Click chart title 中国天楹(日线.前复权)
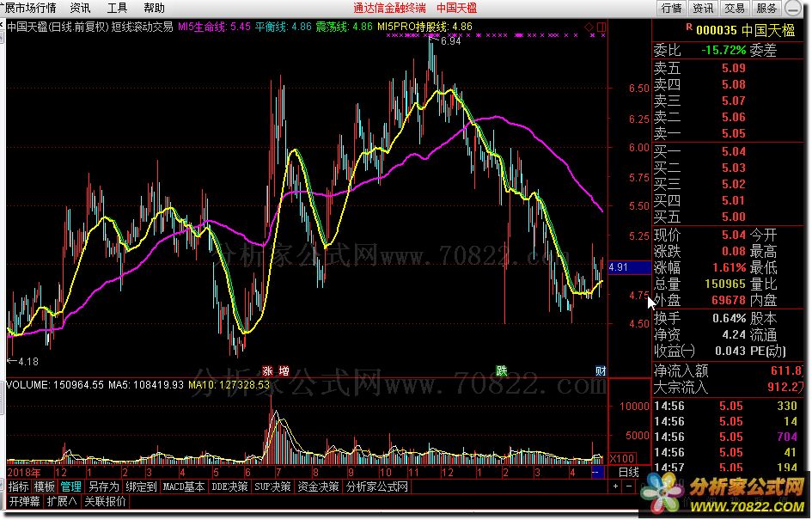This screenshot has height=520, width=812. (x=58, y=27)
